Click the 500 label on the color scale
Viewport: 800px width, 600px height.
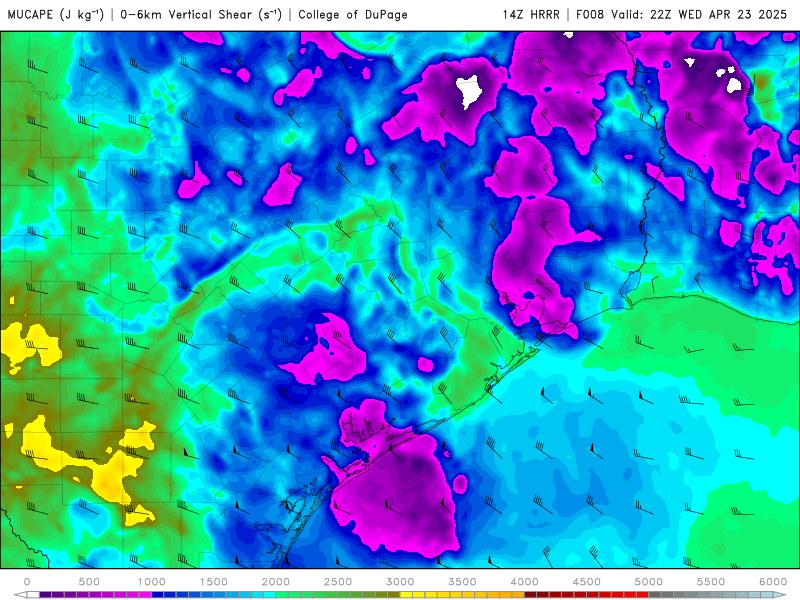point(89,582)
